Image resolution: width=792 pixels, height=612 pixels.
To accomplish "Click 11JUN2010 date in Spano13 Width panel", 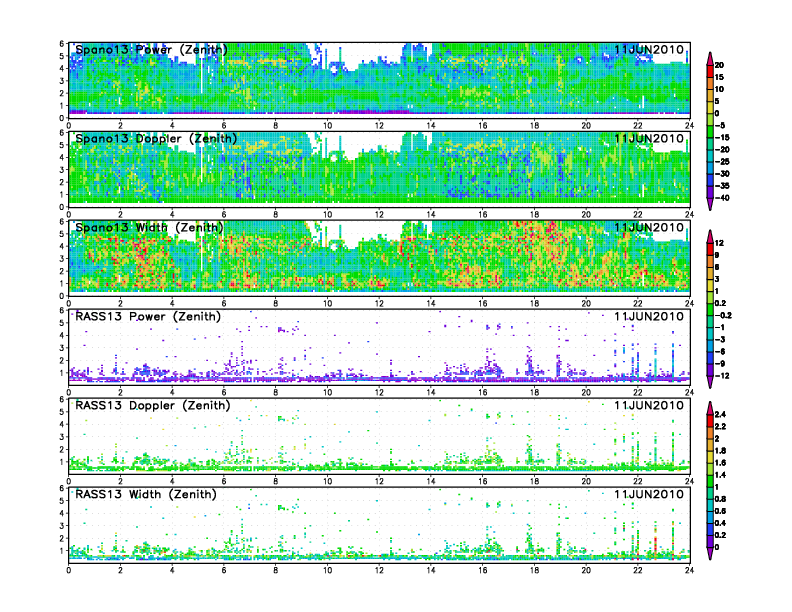I will tap(649, 227).
